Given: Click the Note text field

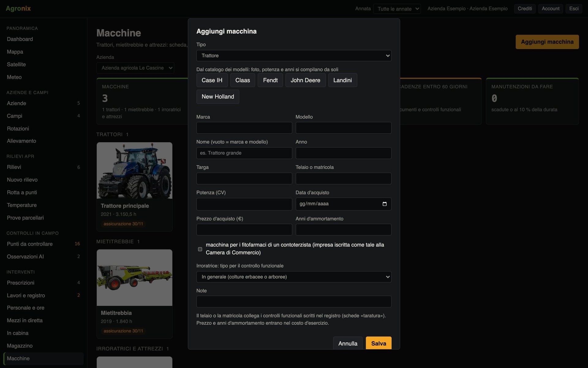Looking at the screenshot, I should (294, 301).
